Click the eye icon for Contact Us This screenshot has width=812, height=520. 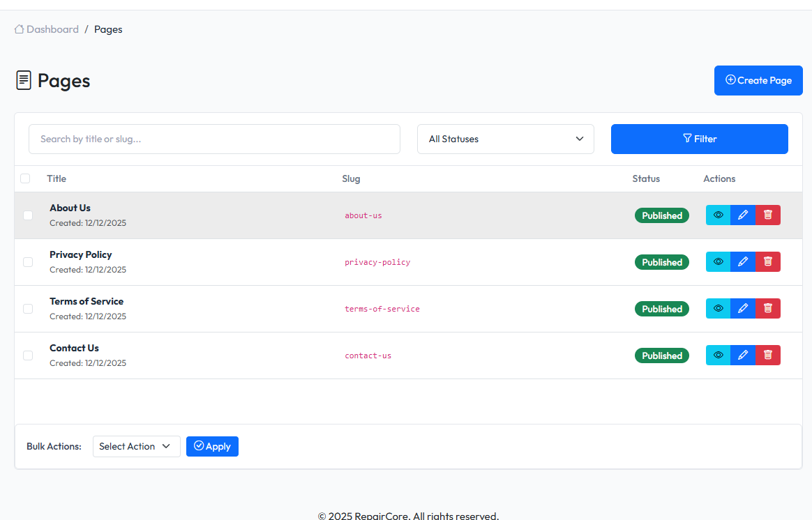coord(718,355)
